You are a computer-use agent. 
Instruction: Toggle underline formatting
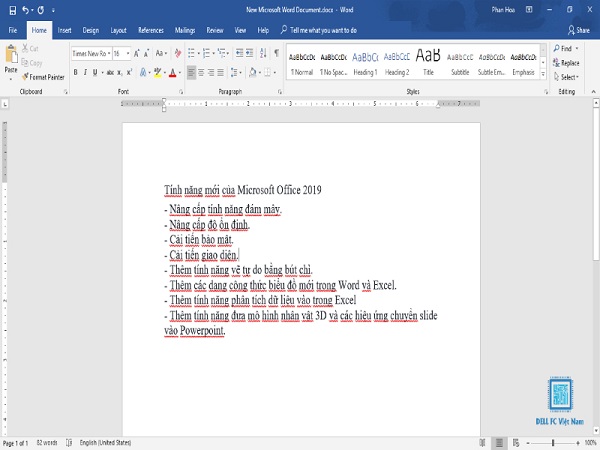coord(95,72)
